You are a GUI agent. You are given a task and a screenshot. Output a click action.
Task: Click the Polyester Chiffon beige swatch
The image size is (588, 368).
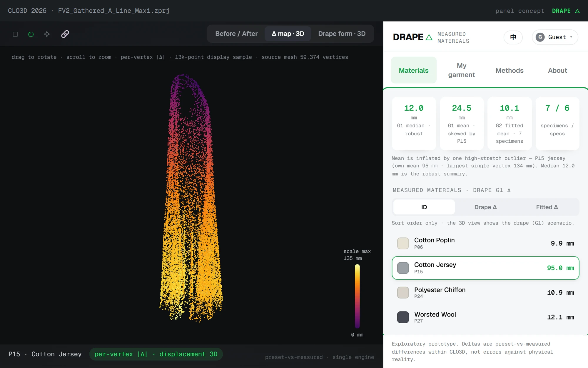point(403,293)
